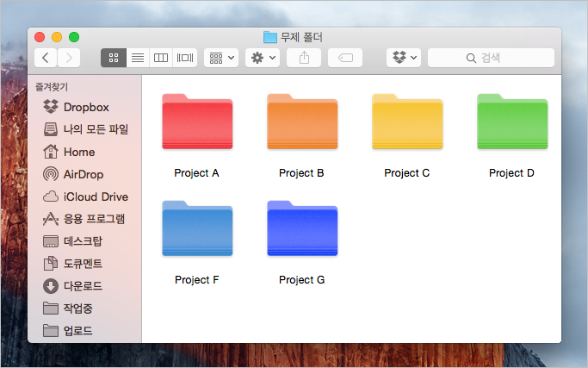The width and height of the screenshot is (588, 368).
Task: Click the Project F name label
Action: coord(197,280)
